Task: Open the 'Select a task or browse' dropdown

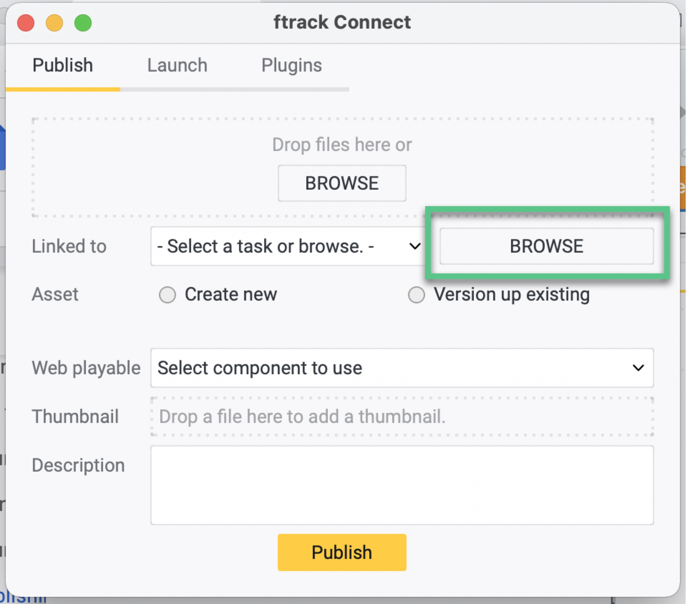Action: click(x=286, y=246)
